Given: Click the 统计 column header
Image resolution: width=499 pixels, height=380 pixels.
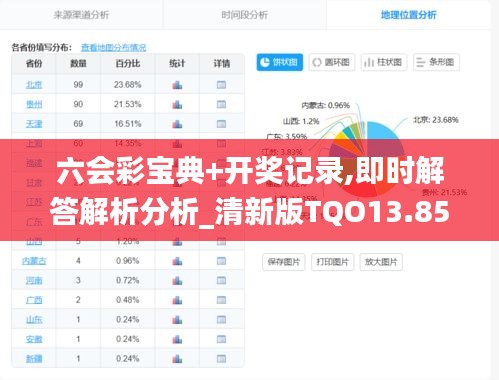Looking at the screenshot, I should point(177,64).
